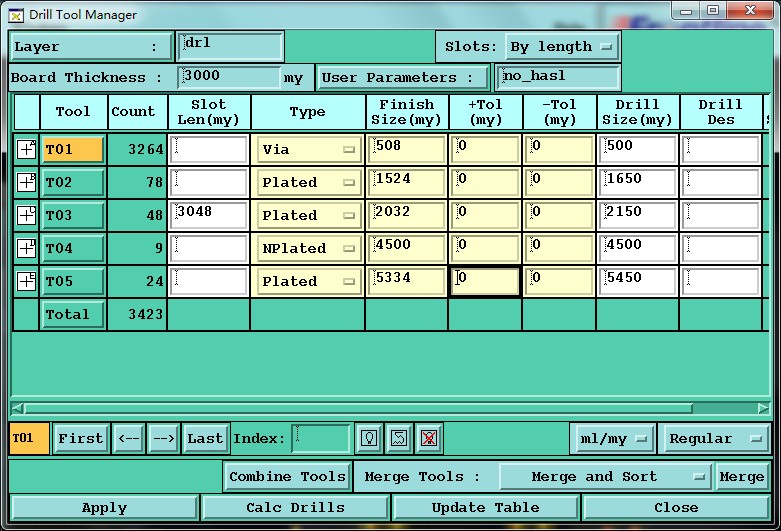Open the Regular mode dropdown
The width and height of the screenshot is (781, 531).
715,439
